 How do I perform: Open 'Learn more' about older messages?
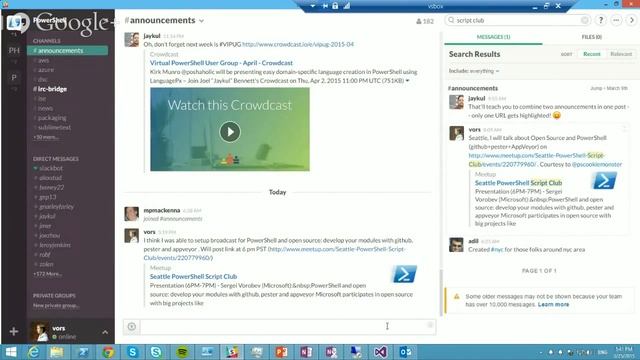pyautogui.click(x=553, y=304)
